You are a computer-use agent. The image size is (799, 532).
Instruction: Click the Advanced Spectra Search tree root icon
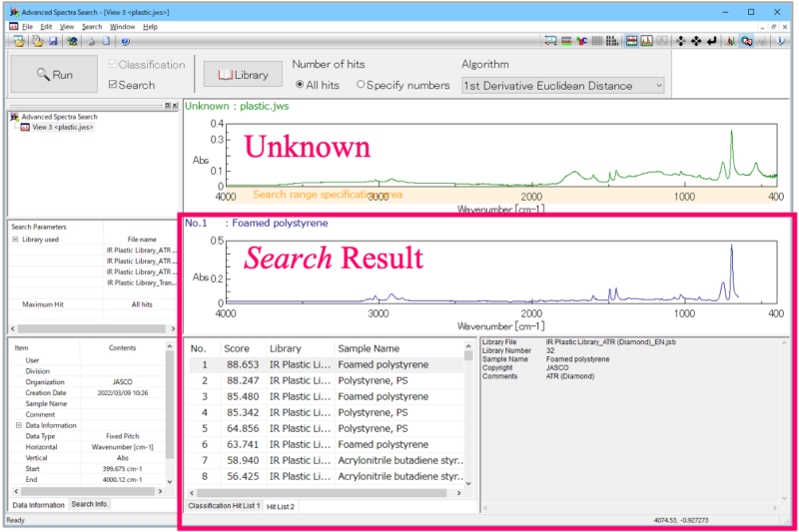point(14,117)
